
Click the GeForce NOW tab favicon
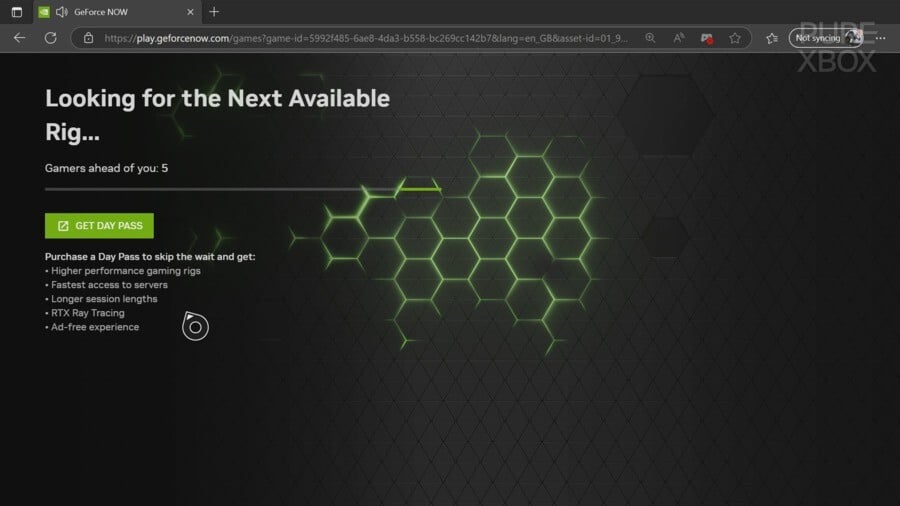[x=44, y=11]
